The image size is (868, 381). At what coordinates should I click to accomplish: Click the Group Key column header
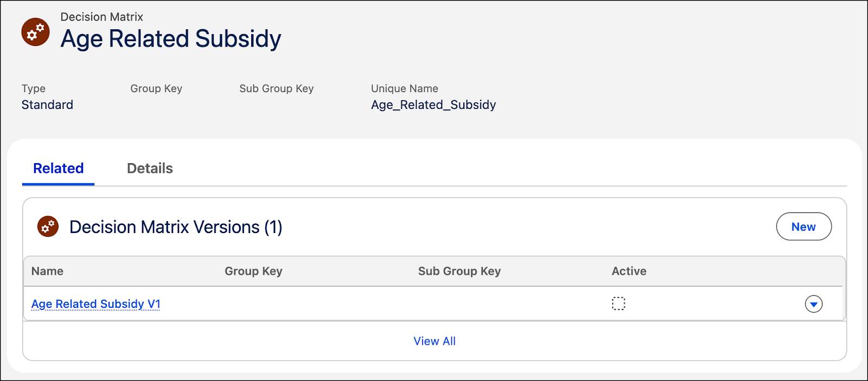click(253, 271)
